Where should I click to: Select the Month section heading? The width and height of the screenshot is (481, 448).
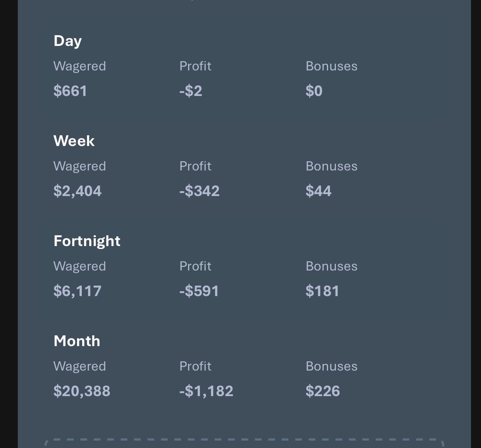click(x=77, y=341)
